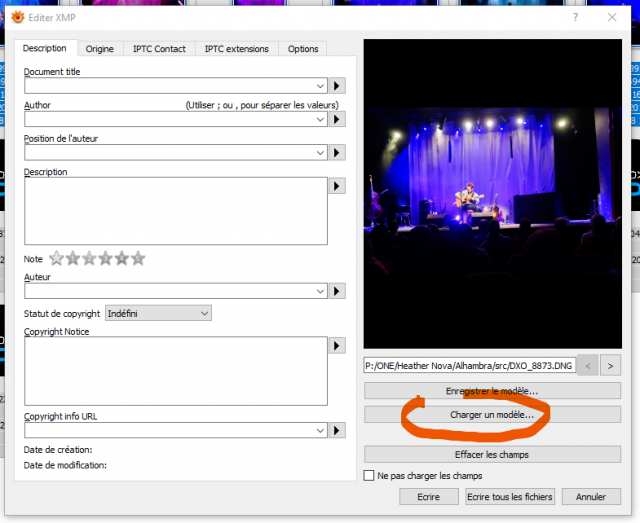The width and height of the screenshot is (640, 523).
Task: Click the Ecrire button
Action: pyautogui.click(x=429, y=497)
